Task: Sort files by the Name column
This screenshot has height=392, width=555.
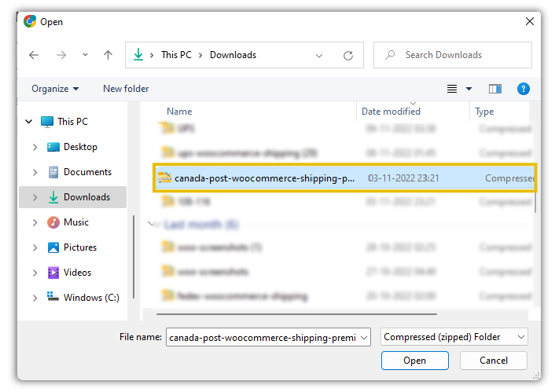Action: click(x=179, y=112)
